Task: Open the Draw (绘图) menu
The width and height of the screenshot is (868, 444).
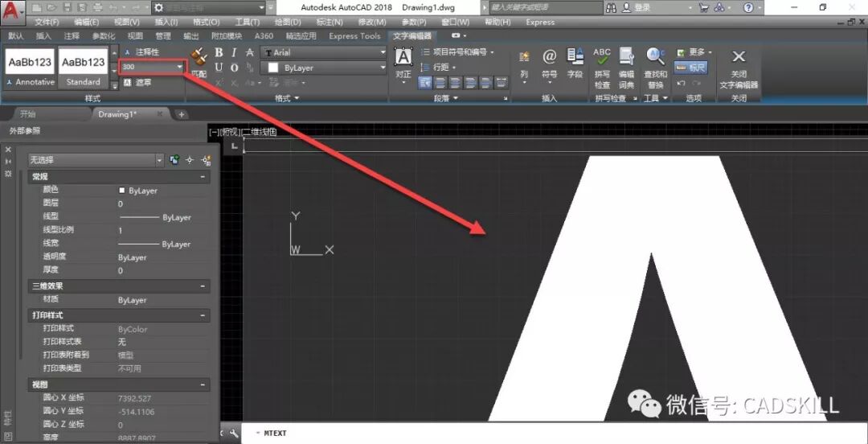Action: point(288,23)
